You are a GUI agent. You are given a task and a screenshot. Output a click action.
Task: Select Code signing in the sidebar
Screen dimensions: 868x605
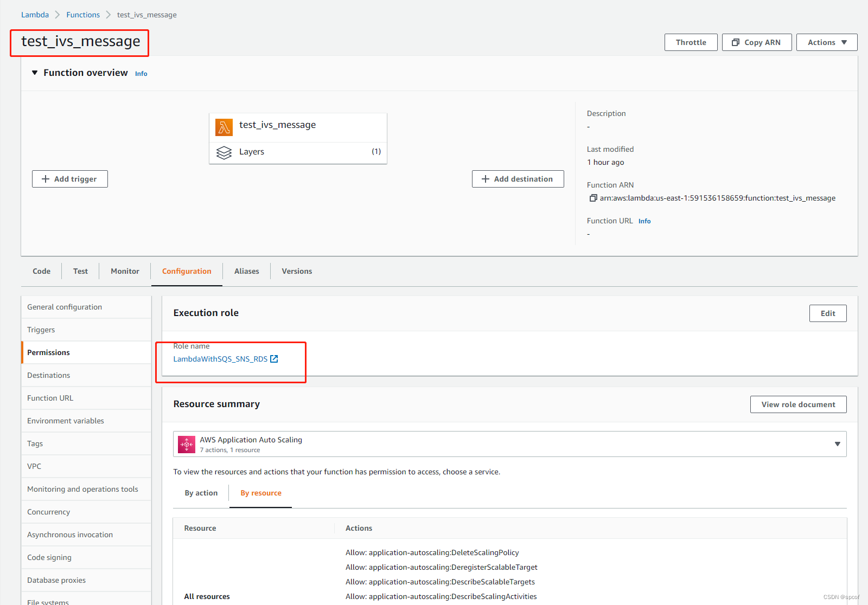(x=86, y=557)
